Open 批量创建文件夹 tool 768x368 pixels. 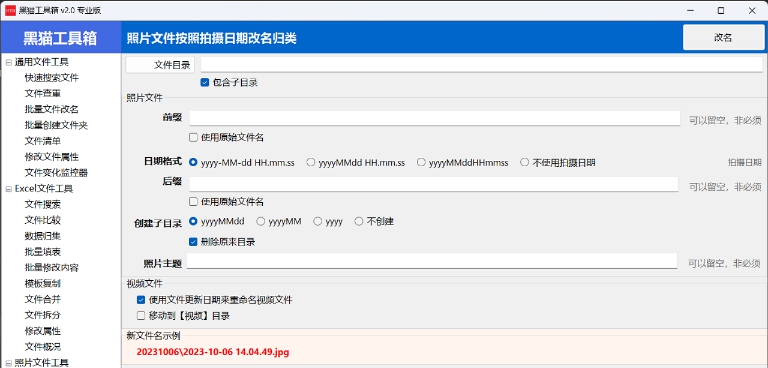pyautogui.click(x=56, y=125)
